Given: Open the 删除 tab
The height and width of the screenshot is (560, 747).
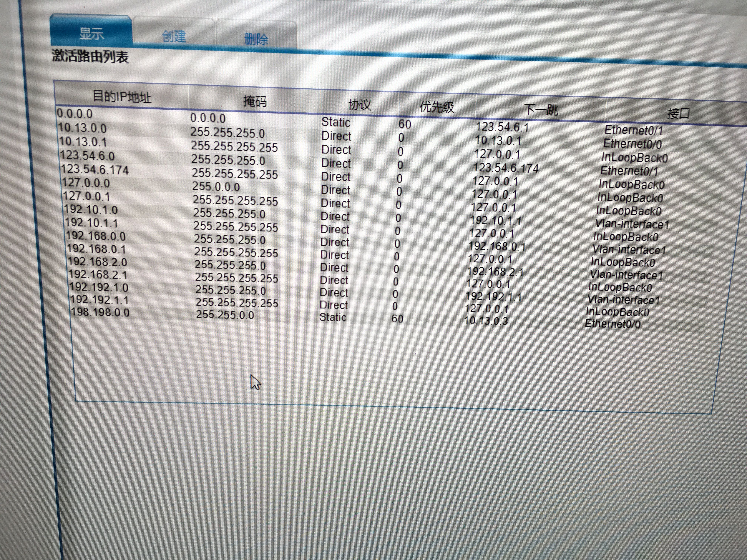Looking at the screenshot, I should 256,39.
